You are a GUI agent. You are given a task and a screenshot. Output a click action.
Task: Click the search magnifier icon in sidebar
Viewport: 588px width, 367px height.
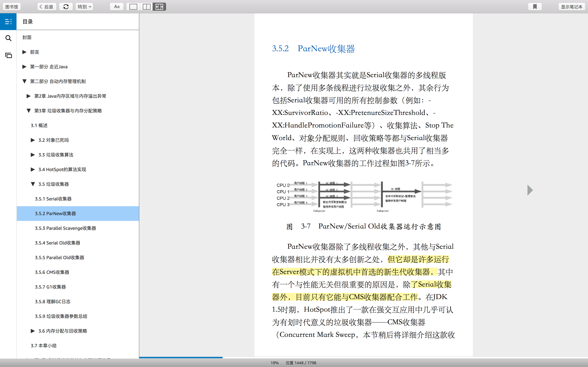click(x=8, y=38)
